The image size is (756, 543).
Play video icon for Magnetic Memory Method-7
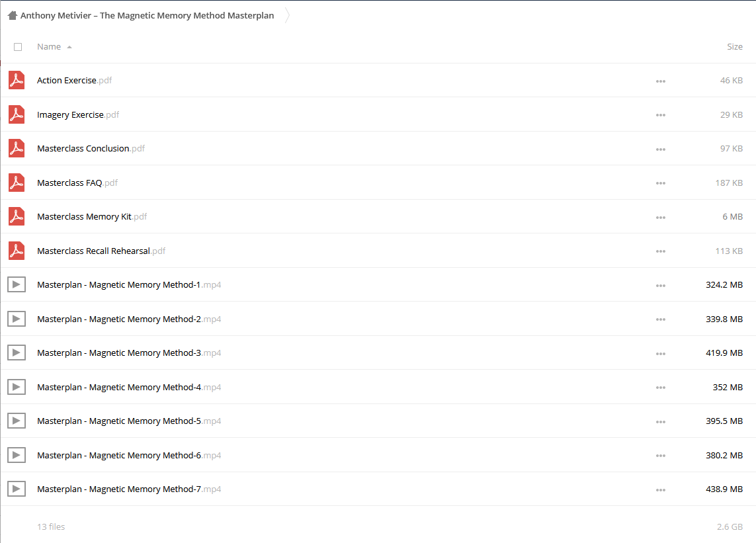point(17,489)
